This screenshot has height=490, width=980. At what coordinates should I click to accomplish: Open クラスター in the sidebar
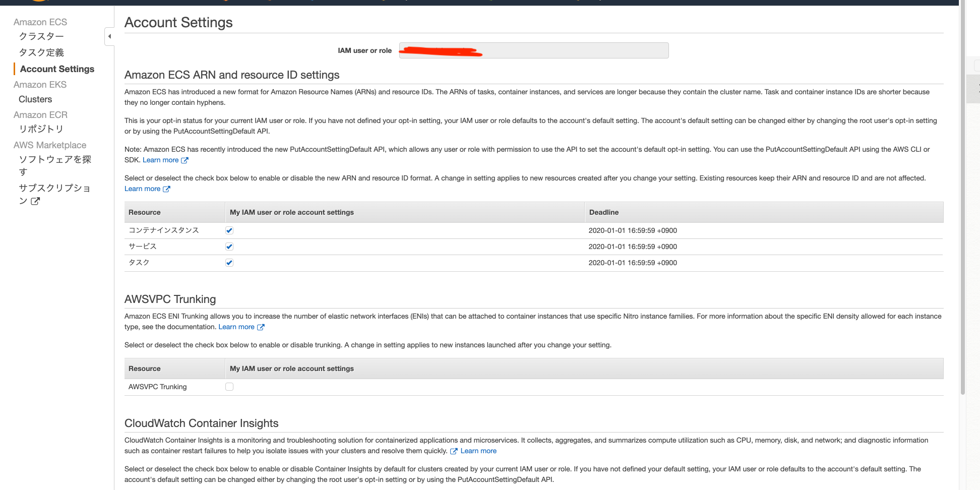click(41, 36)
